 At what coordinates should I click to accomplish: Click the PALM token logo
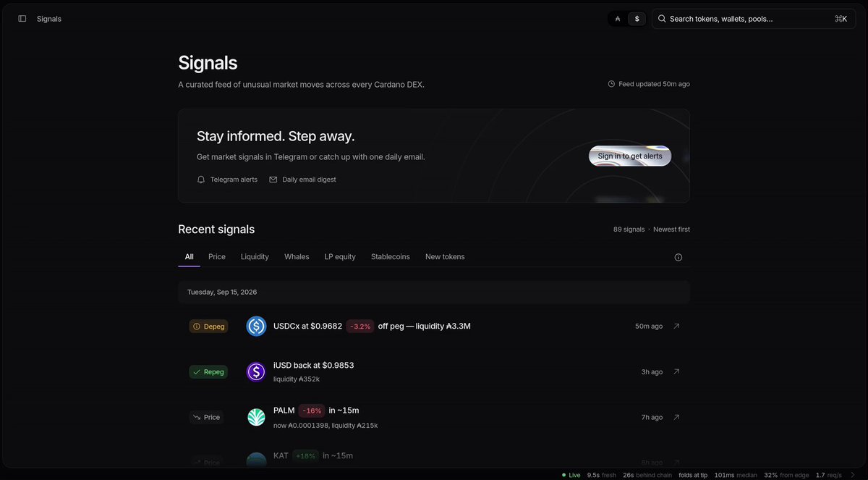tap(256, 417)
